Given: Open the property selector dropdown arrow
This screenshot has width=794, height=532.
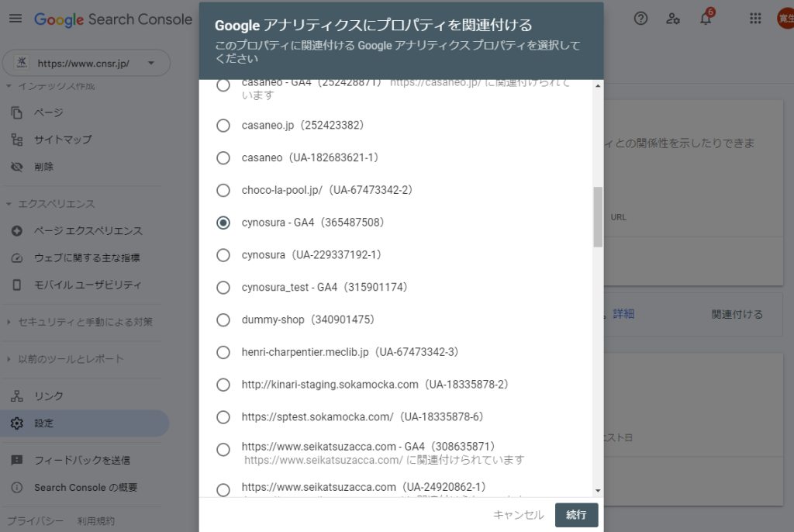Looking at the screenshot, I should click(x=151, y=63).
